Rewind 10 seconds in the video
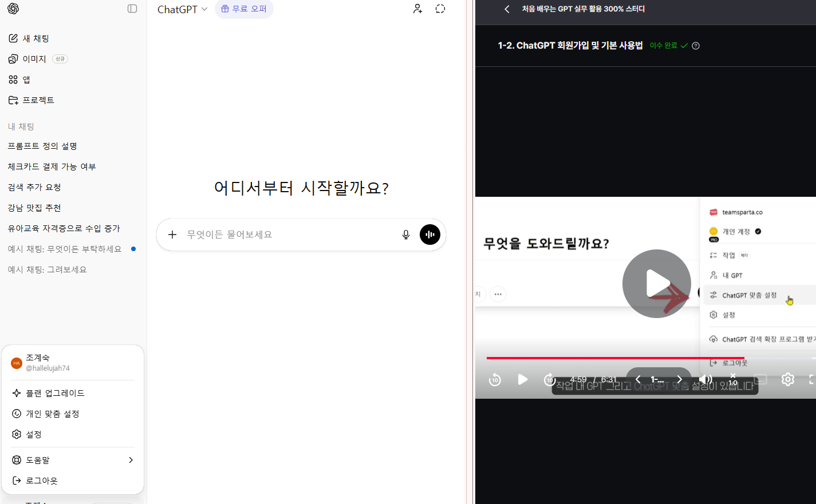The height and width of the screenshot is (504, 816). 495,379
